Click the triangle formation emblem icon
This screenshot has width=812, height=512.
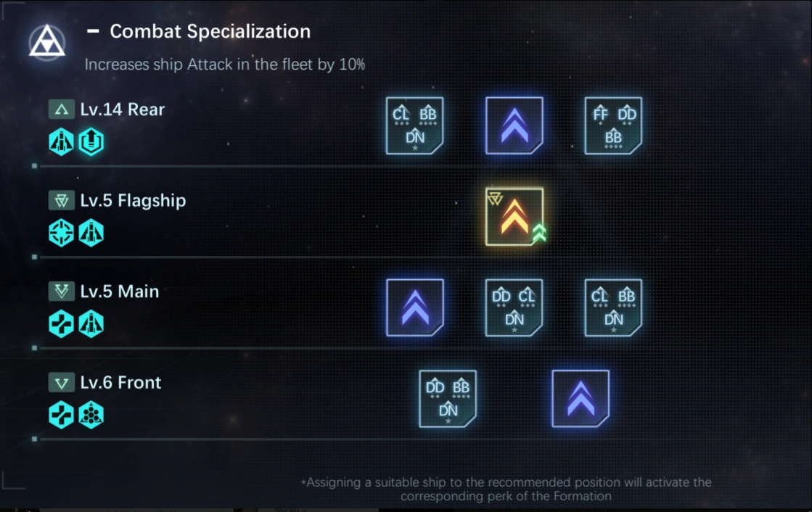tap(47, 42)
